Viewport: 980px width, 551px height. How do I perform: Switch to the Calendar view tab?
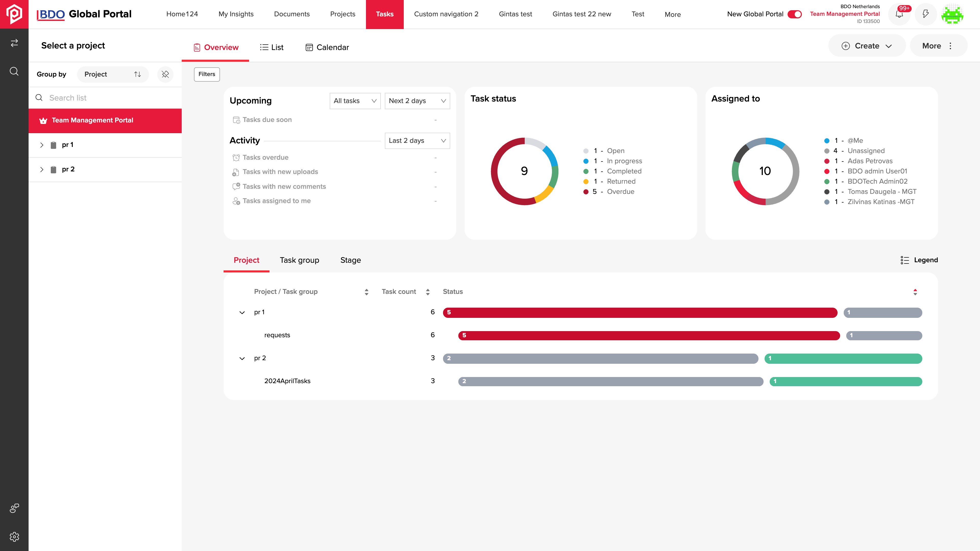pos(327,47)
